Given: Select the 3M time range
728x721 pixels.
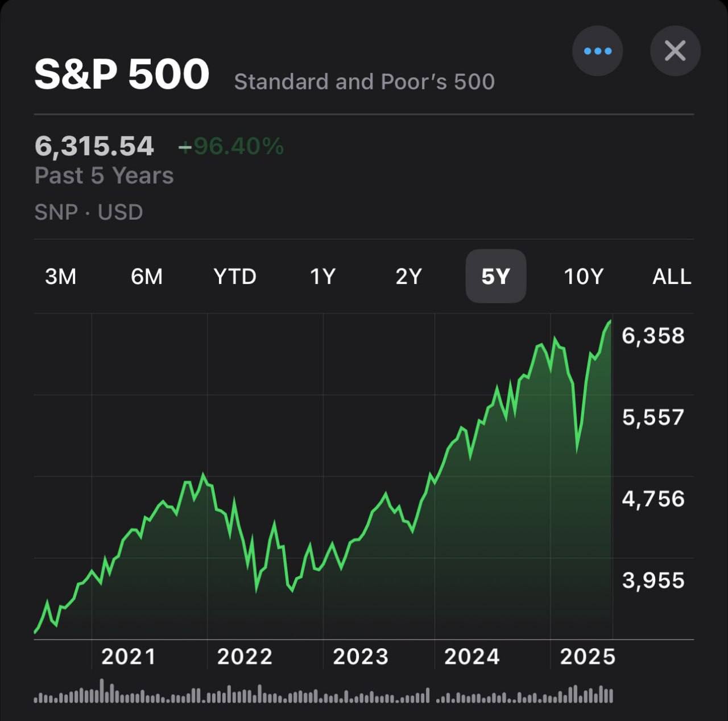Looking at the screenshot, I should coord(60,277).
